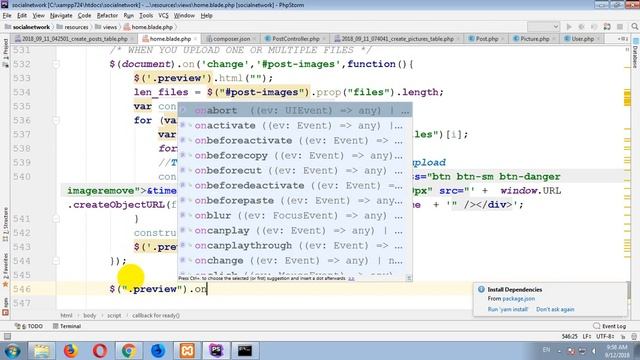
Task: Show hidden editor tabs list
Action: coord(622,39)
